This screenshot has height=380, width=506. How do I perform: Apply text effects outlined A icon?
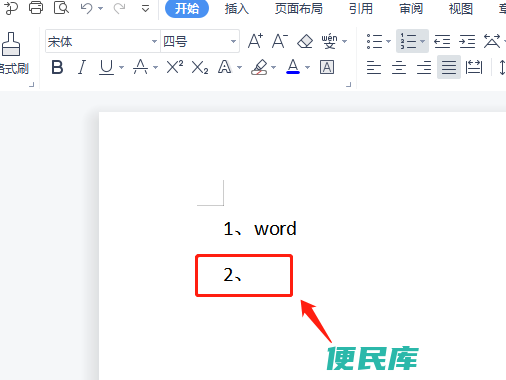pyautogui.click(x=225, y=67)
